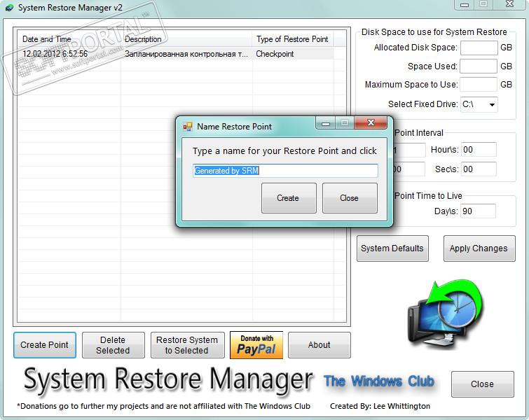Click the Delete Selected button
Screen dimensions: 529x420
tap(114, 345)
